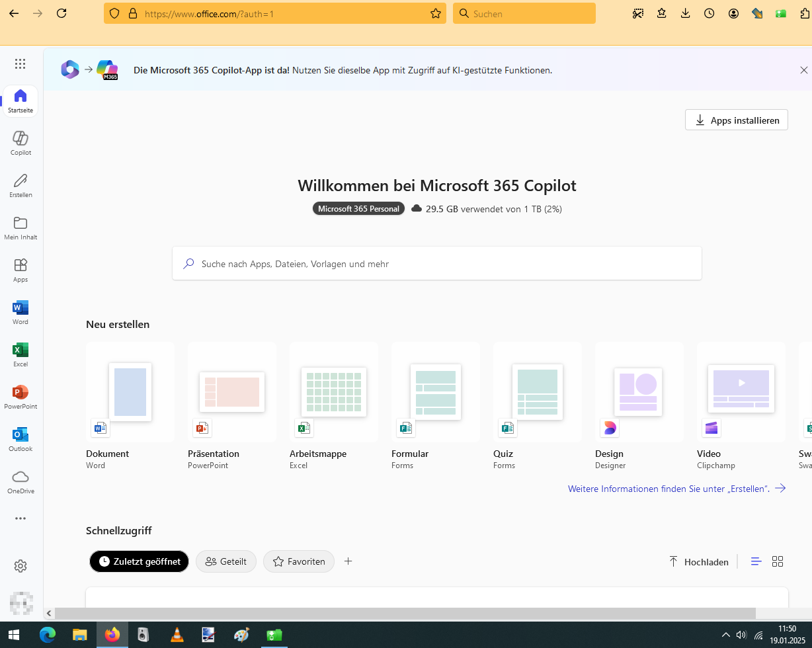Select the Geteilt filter
The width and height of the screenshot is (812, 648).
pyautogui.click(x=226, y=561)
